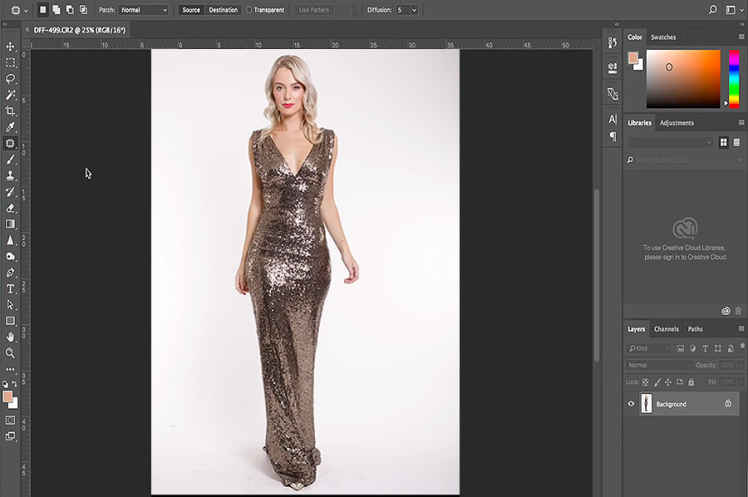This screenshot has width=748, height=497.
Task: Switch to the Swatches tab
Action: [663, 37]
